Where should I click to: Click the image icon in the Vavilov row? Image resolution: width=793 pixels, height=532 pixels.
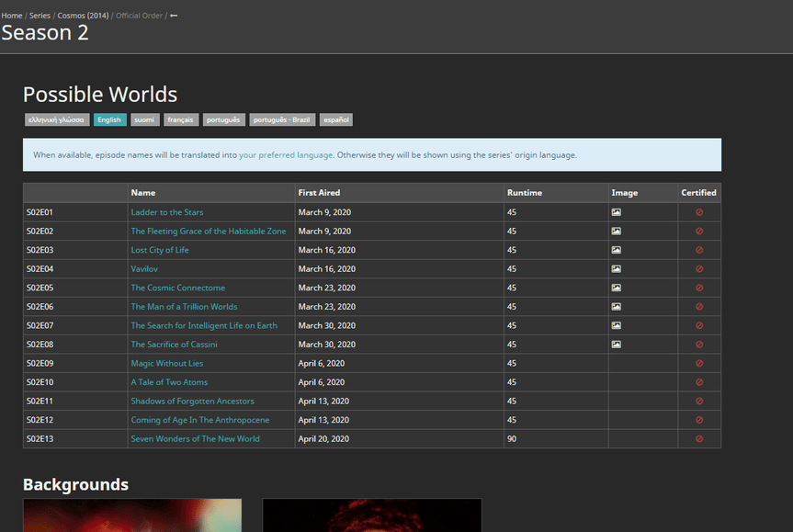[x=616, y=269]
